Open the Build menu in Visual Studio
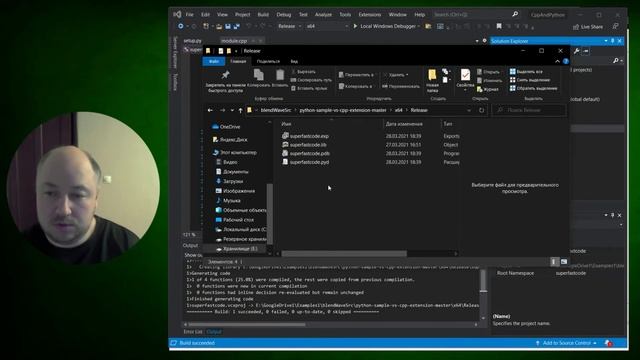640x360 pixels. pos(263,15)
